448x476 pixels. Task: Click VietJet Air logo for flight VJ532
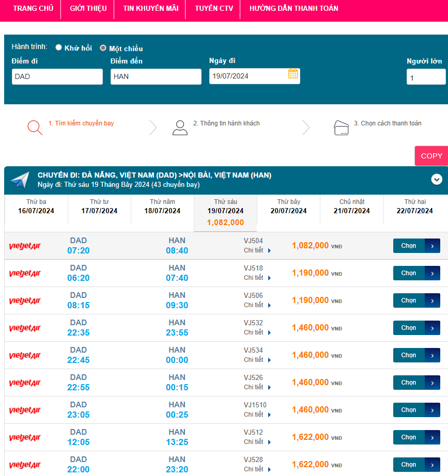(25, 328)
